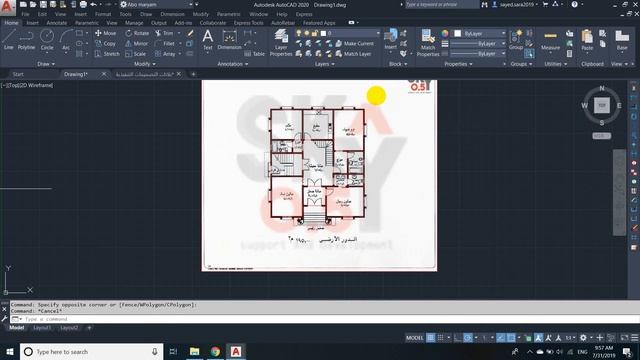
Task: Select the Arc tool
Action: pyautogui.click(x=66, y=40)
